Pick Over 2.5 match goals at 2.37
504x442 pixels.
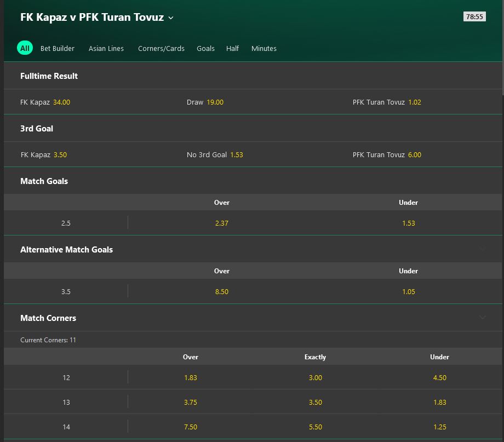point(222,223)
